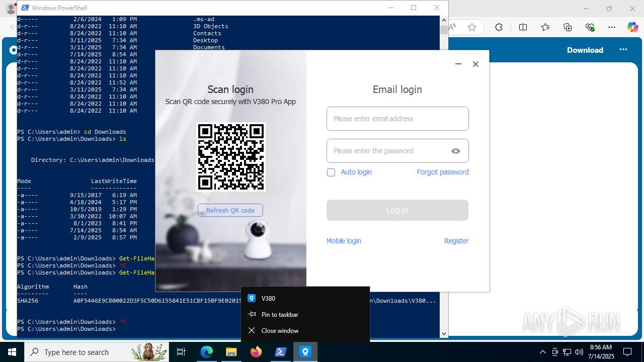Screen dimensions: 644x362
Task: Close the V380 login dialog
Action: point(475,64)
